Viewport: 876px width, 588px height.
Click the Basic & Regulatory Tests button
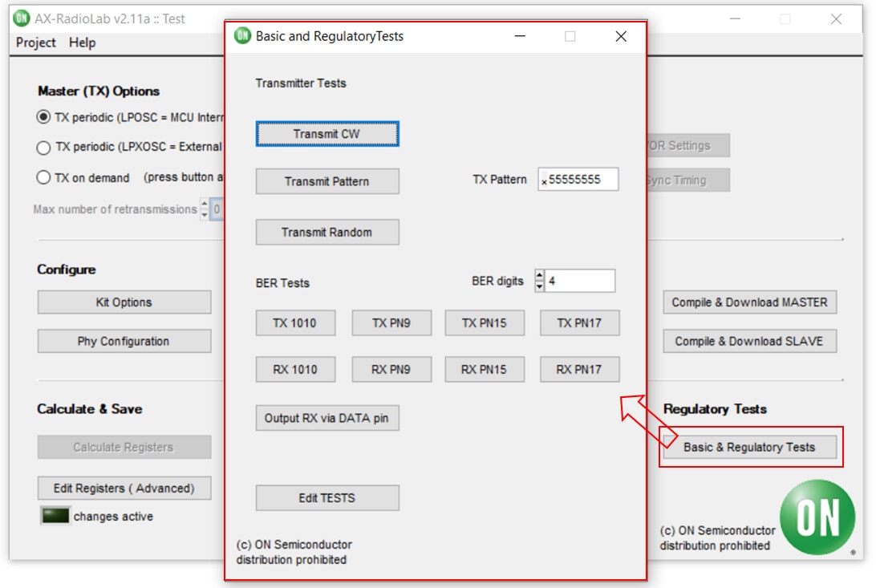[x=749, y=447]
